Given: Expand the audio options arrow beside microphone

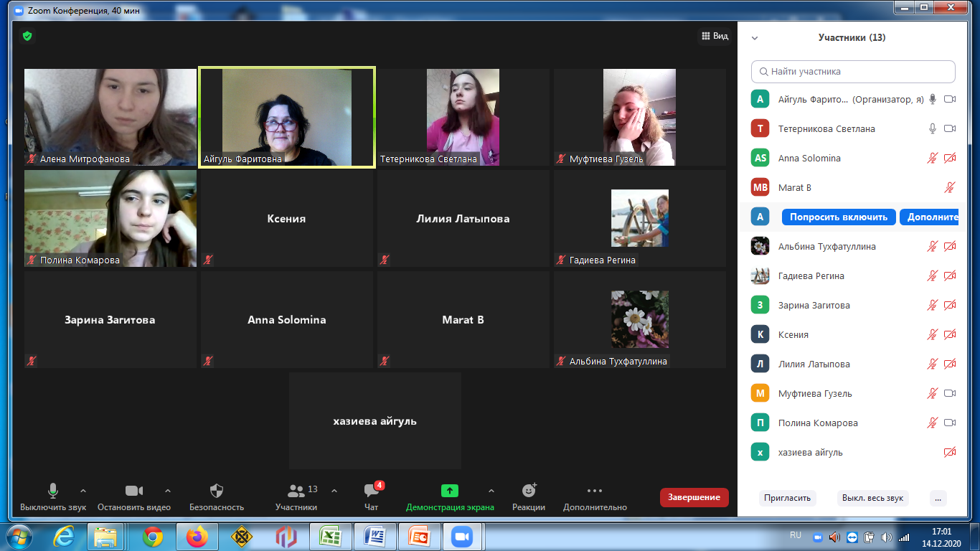Looking at the screenshot, I should pyautogui.click(x=83, y=491).
